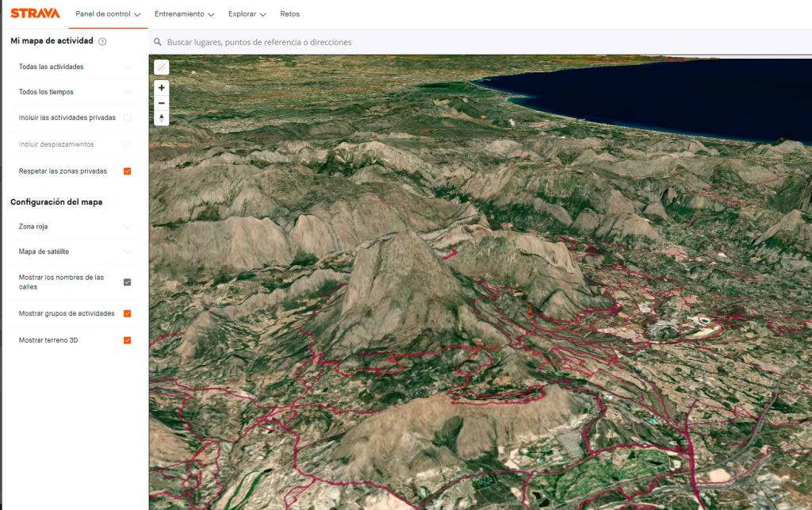Click the Strava logo
The image size is (812, 510).
pyautogui.click(x=35, y=13)
